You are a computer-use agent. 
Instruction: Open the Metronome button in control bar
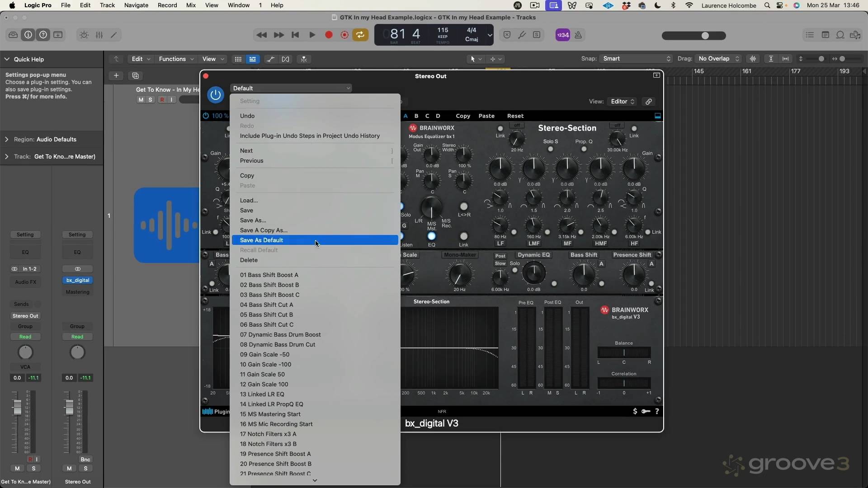pyautogui.click(x=578, y=35)
